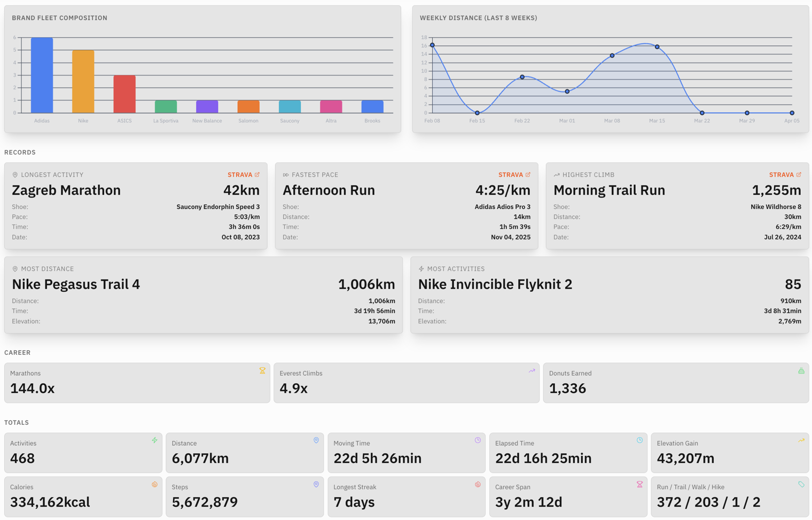Click the 6,077km Distance total
This screenshot has width=812, height=520.
click(x=200, y=459)
